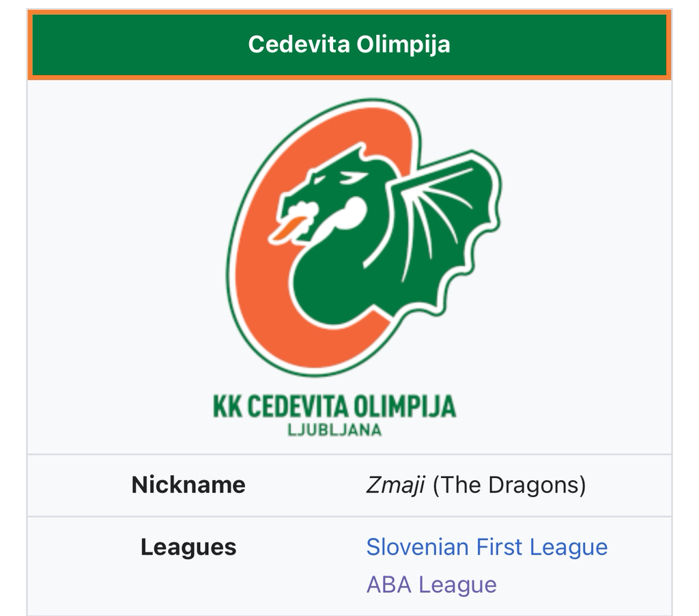Click the dragon's orange flame tongue
699x616 pixels.
click(x=288, y=228)
